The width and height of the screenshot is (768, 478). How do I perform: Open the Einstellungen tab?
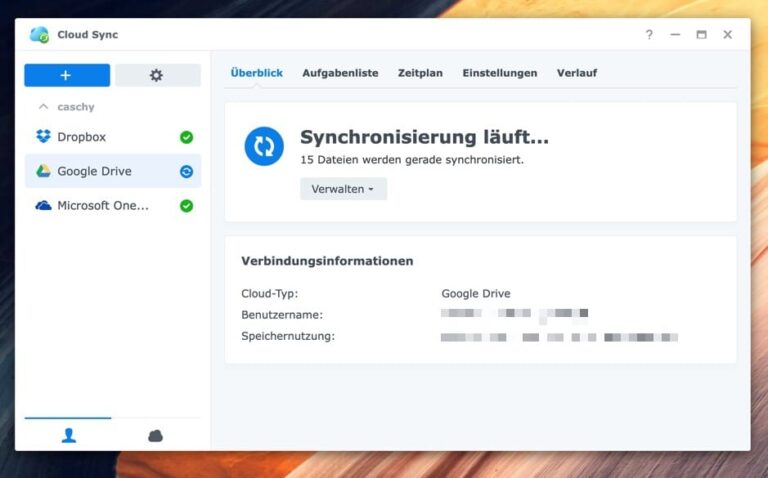click(x=500, y=73)
